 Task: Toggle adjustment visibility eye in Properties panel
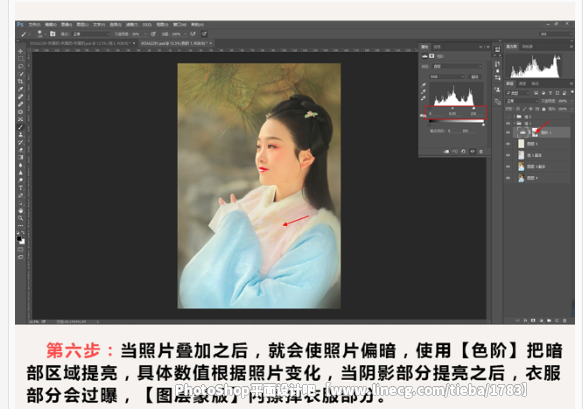(x=472, y=152)
